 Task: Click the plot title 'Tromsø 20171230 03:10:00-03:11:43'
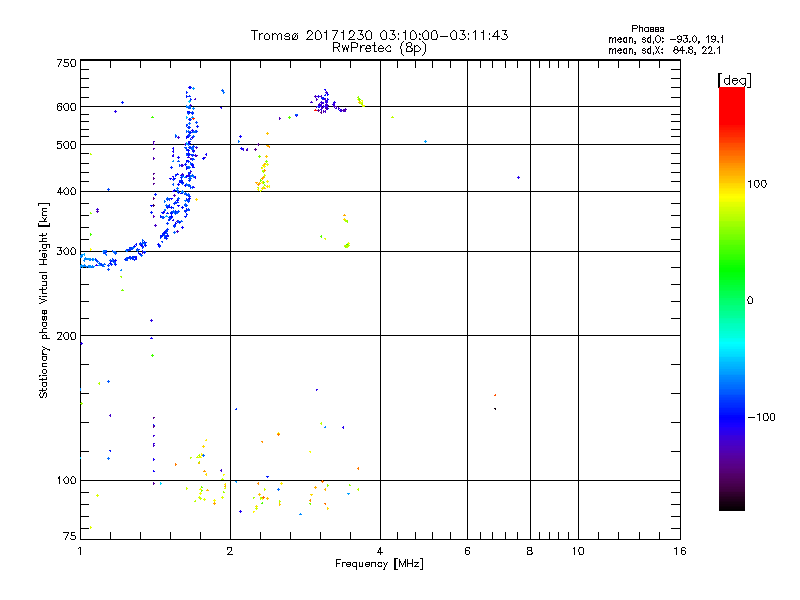point(379,35)
